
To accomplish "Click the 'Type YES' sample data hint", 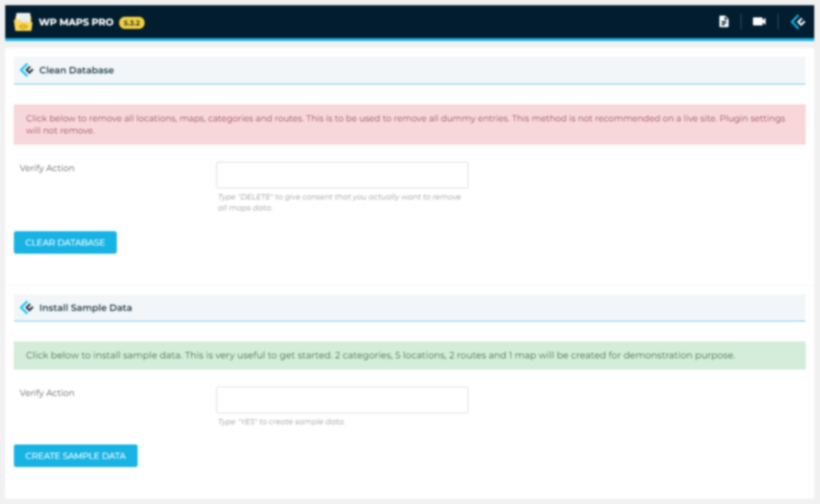I will [281, 422].
